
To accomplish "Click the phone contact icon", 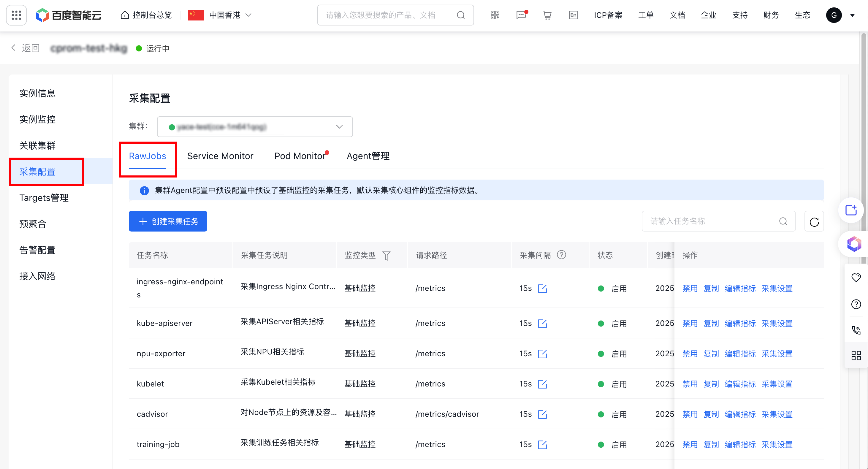I will click(856, 330).
